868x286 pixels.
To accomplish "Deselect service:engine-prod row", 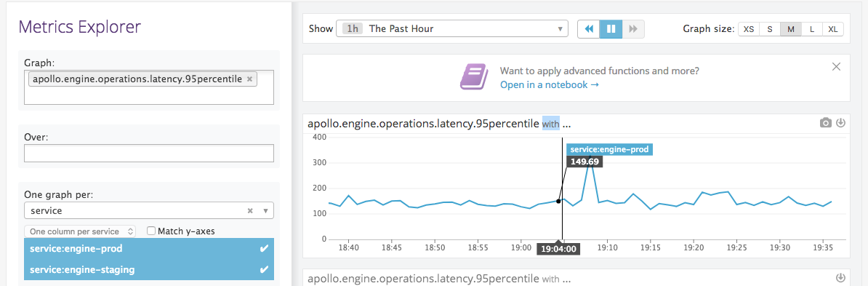I will (x=149, y=249).
